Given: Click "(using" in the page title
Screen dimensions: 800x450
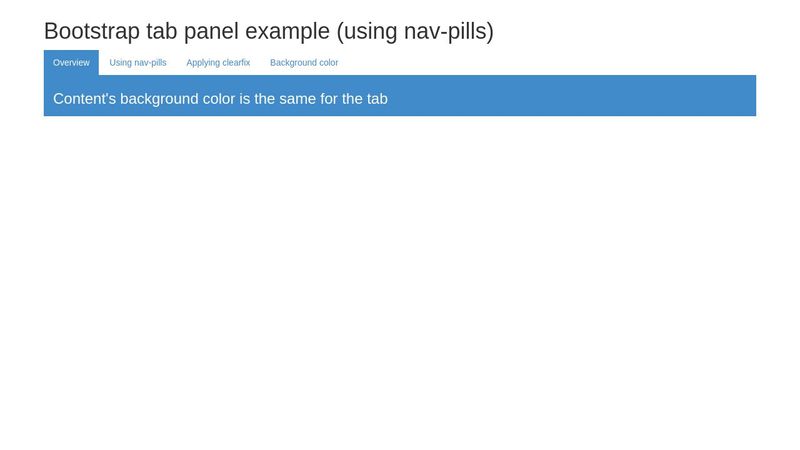Looking at the screenshot, I should tap(367, 31).
